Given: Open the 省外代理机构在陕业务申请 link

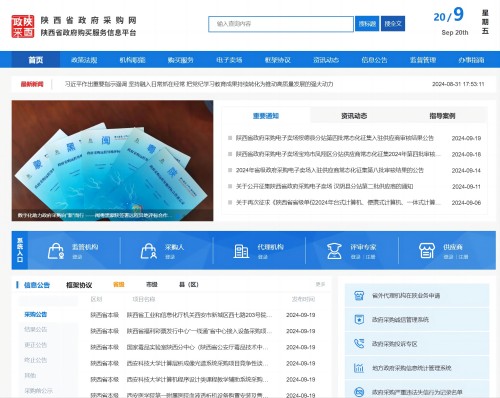Looking at the screenshot, I should coord(406,295).
